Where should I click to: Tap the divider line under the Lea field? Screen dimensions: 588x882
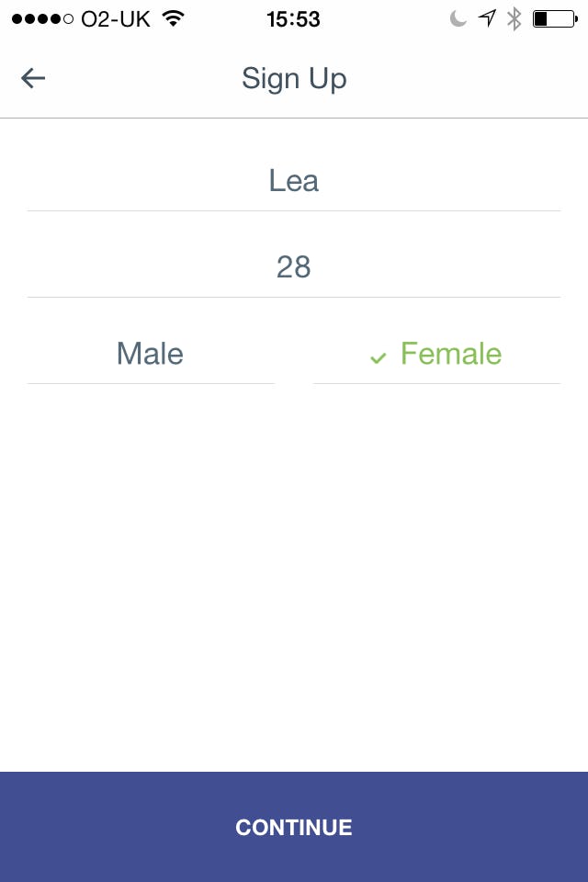tap(294, 210)
